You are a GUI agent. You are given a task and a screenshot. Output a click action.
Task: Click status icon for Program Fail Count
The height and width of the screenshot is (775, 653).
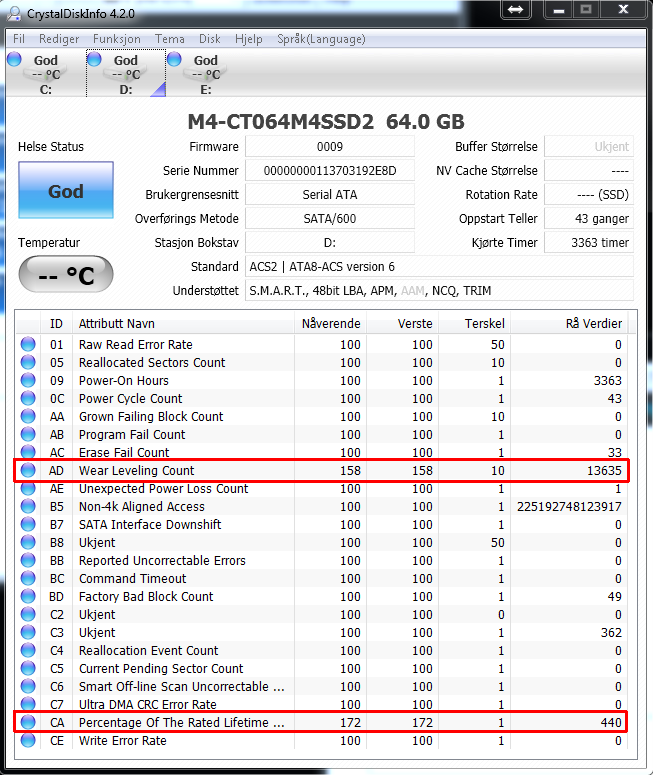click(x=28, y=434)
